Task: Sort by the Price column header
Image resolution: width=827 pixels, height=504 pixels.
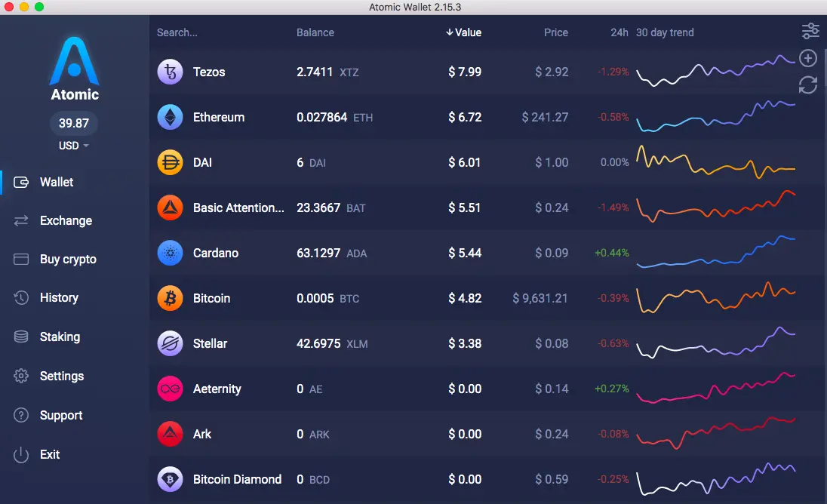Action: pyautogui.click(x=556, y=32)
